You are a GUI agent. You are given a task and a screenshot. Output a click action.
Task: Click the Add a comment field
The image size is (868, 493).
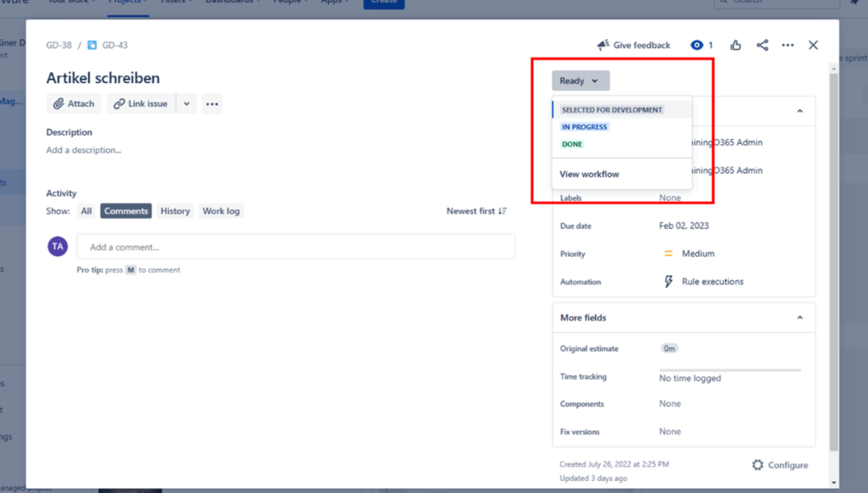coord(297,246)
